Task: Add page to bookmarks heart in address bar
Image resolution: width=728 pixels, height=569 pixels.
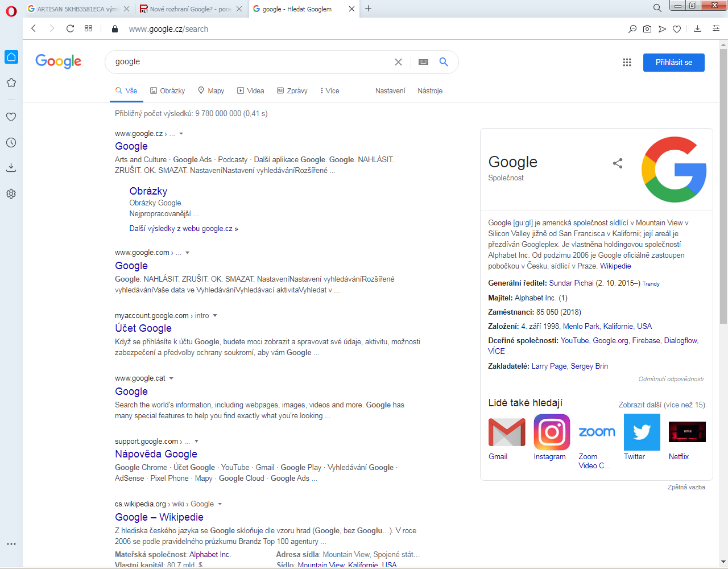Action: click(x=677, y=28)
